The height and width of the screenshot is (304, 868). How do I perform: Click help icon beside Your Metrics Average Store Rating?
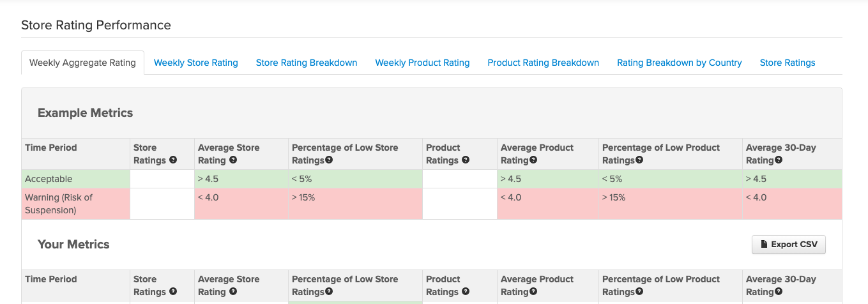pos(233,293)
